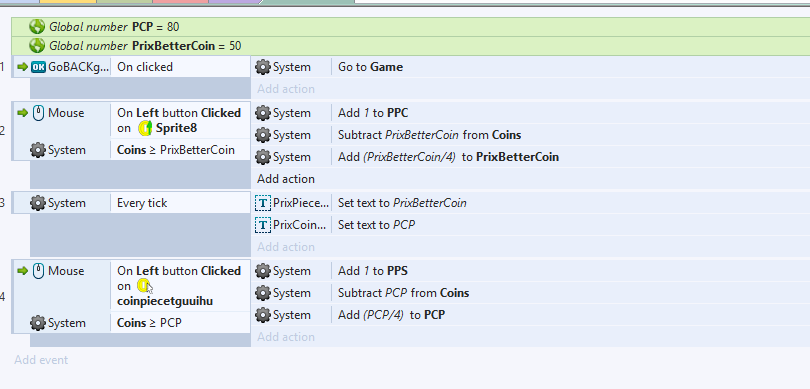Click gear icon for Add (PCP/4) to PCP
Viewport: 810px width, 389px height.
coord(263,315)
